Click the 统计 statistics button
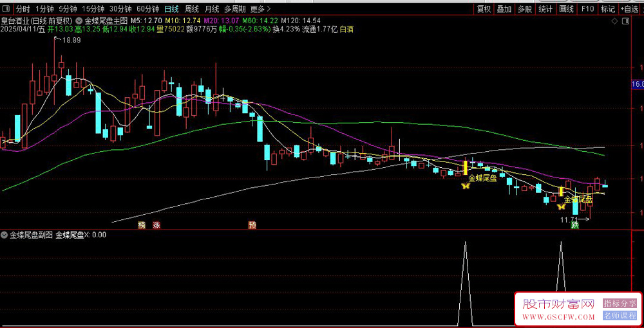Viewport: 644px width, 328px height. point(545,8)
